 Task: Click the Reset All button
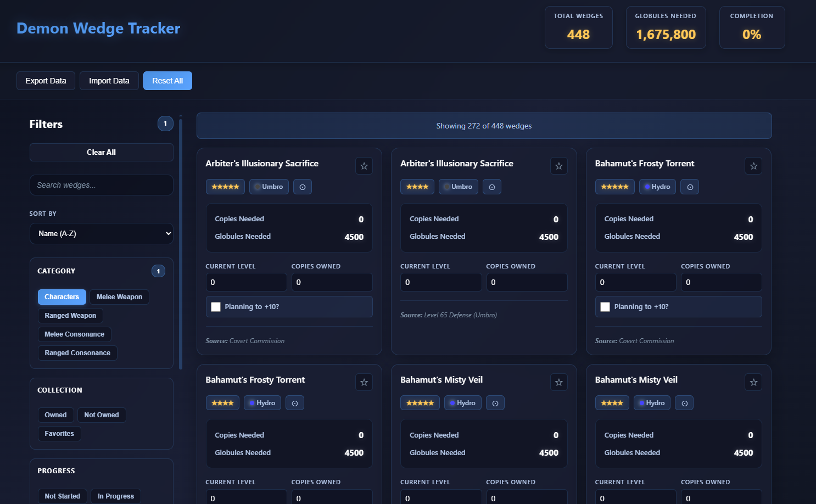coord(167,81)
